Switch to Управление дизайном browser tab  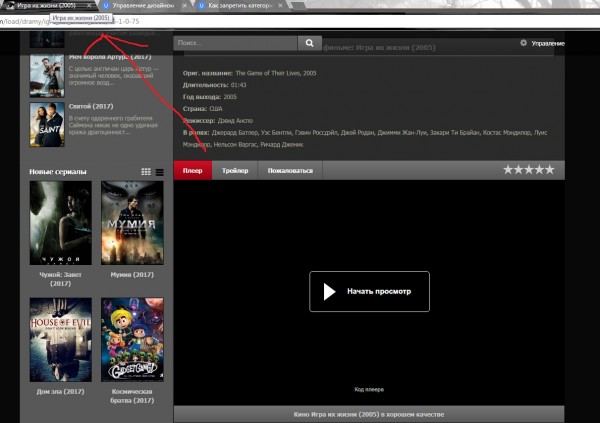click(143, 6)
